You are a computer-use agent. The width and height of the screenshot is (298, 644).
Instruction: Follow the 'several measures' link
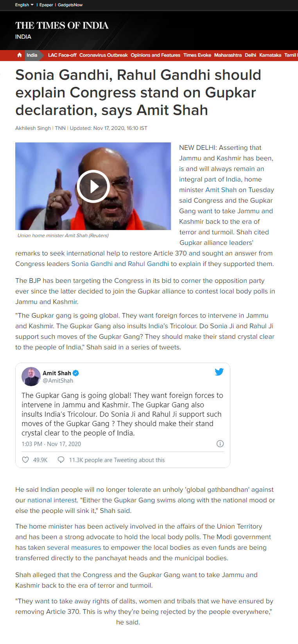tap(74, 547)
